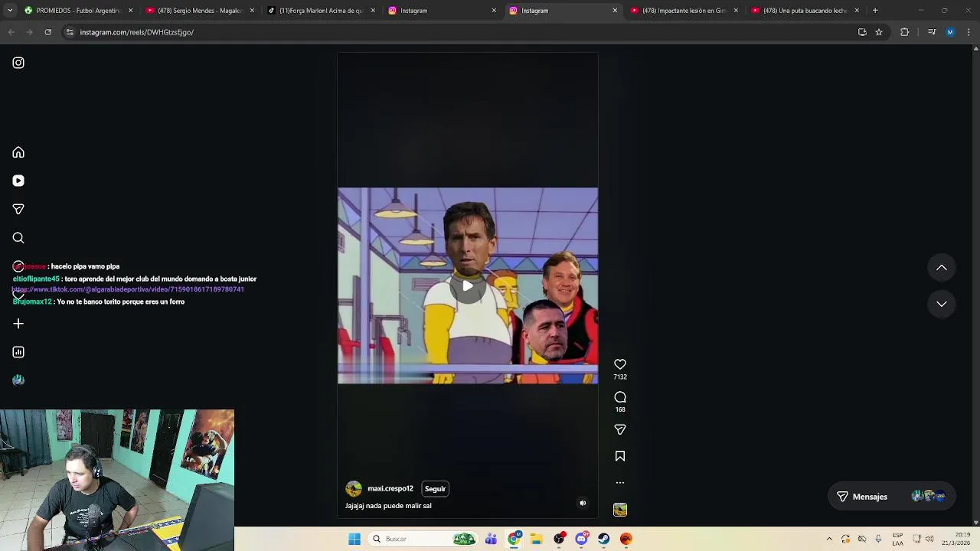Open the tab search dropdown arrow
Screen dimensions: 980x551
[x=11, y=11]
